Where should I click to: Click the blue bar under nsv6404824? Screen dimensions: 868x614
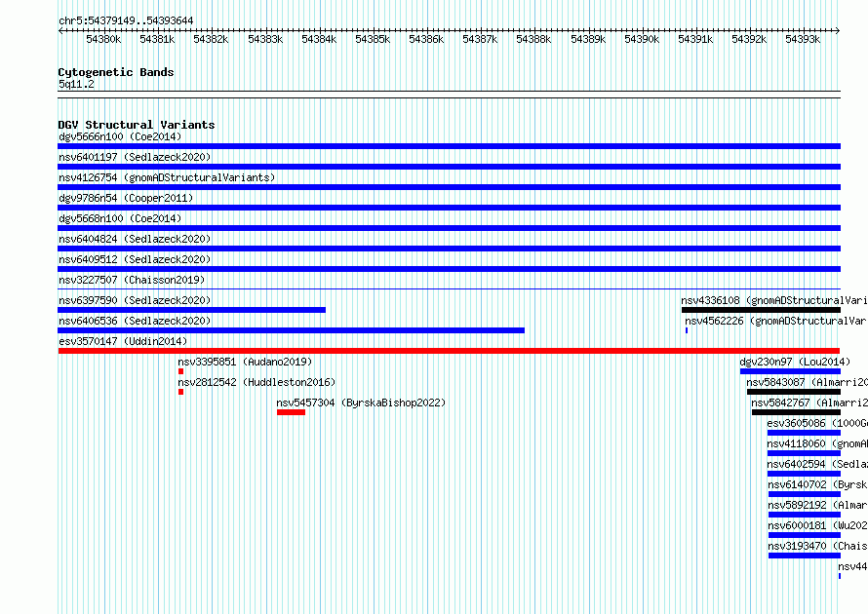pos(449,249)
